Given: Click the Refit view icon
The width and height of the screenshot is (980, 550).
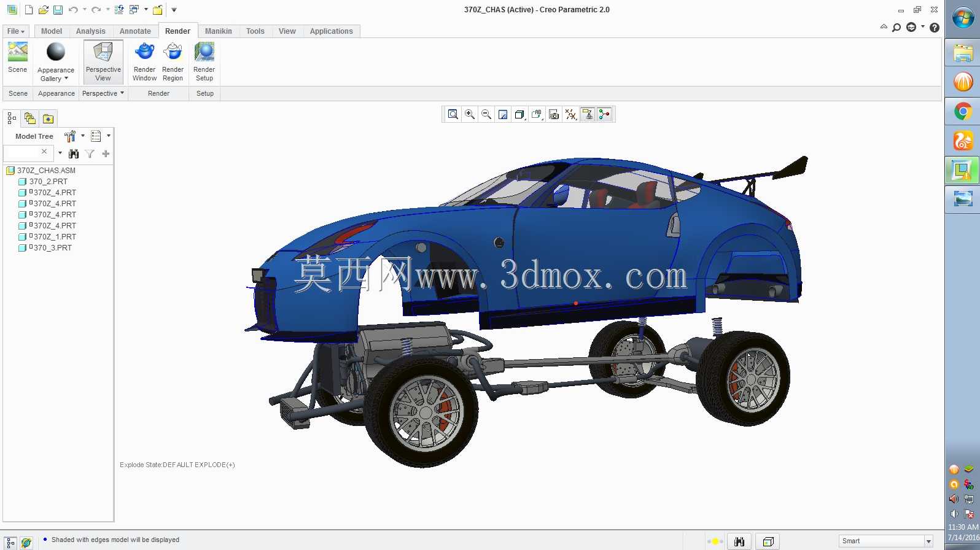Looking at the screenshot, I should (453, 114).
